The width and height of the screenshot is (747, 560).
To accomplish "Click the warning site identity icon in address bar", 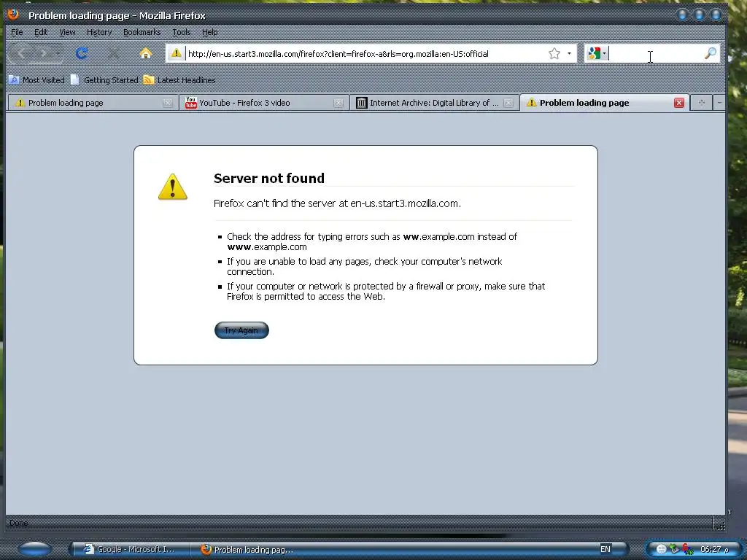I will point(177,53).
